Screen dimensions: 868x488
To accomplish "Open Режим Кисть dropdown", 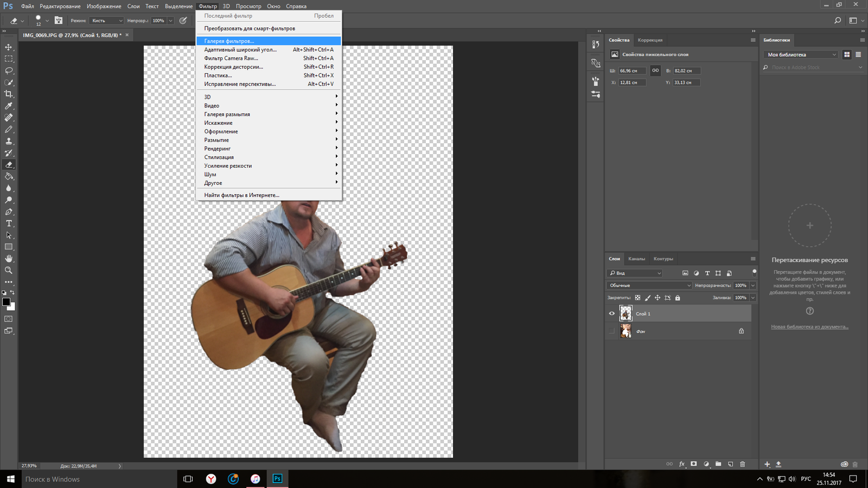I will coord(107,21).
